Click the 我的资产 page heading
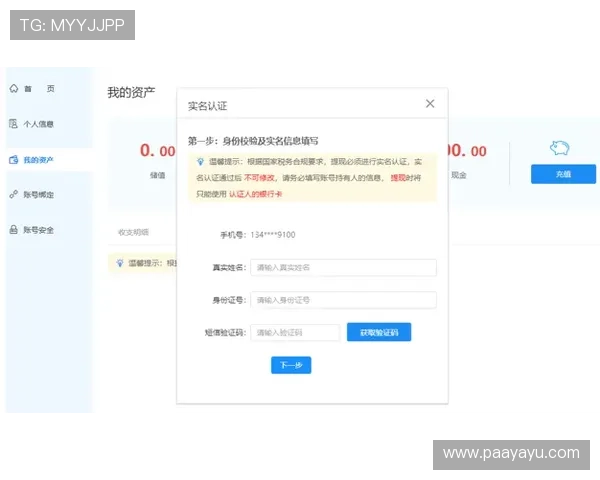The image size is (600, 480). (131, 92)
